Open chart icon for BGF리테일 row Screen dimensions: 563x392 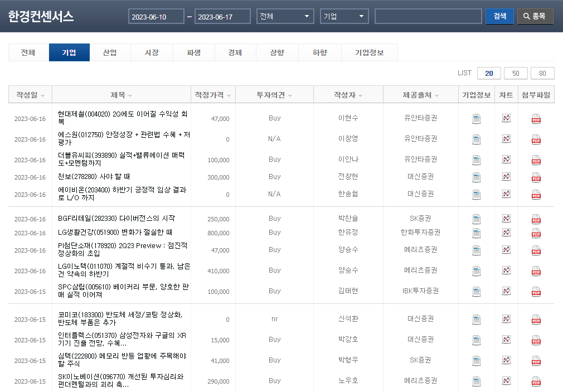click(506, 218)
